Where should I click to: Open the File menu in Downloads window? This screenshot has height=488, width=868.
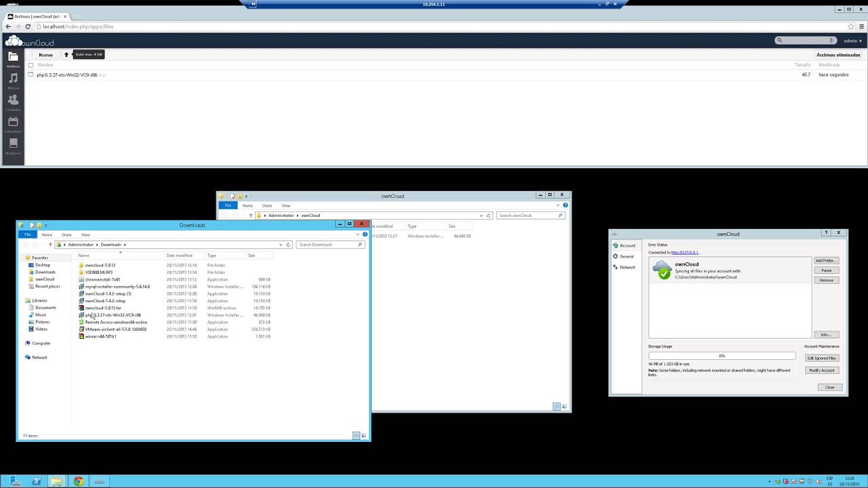28,235
